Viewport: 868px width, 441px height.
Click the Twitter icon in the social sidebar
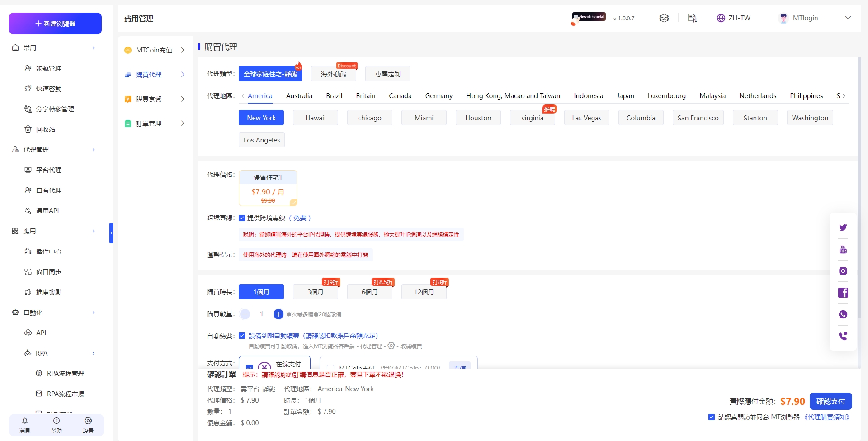tap(843, 228)
